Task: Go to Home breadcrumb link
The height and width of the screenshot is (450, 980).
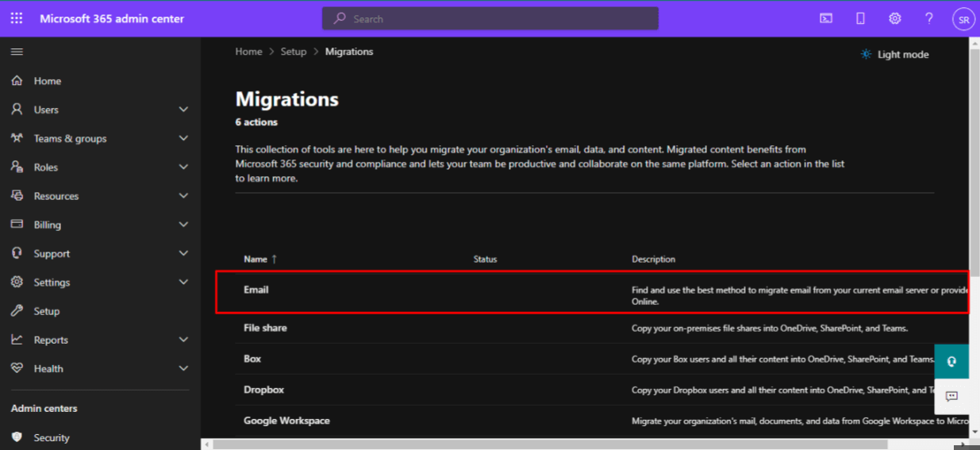Action: (x=248, y=52)
